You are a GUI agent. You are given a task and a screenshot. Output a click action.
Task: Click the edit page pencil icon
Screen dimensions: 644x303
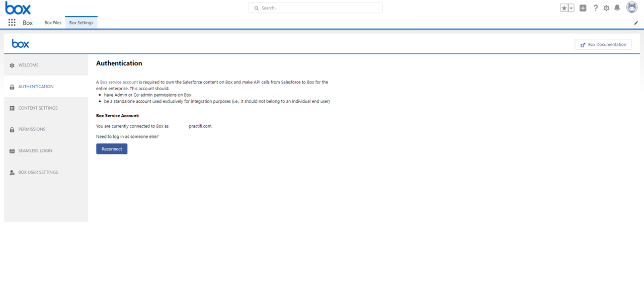coord(636,23)
